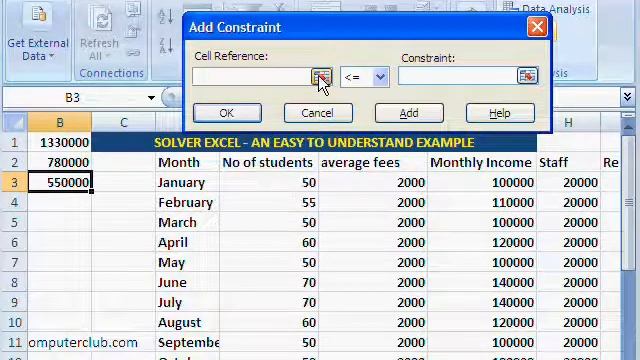Viewport: 640px width, 360px height.
Task: Confirm with the OK button
Action: (x=227, y=113)
